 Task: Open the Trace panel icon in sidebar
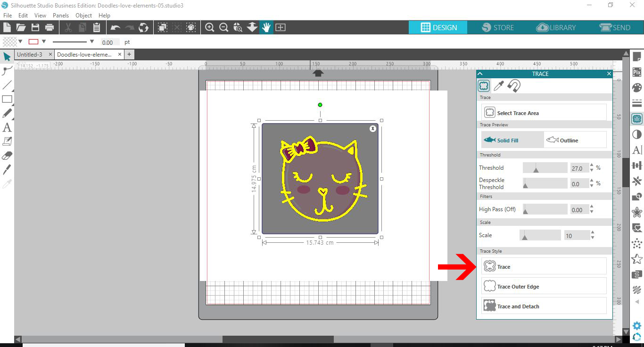click(x=637, y=119)
